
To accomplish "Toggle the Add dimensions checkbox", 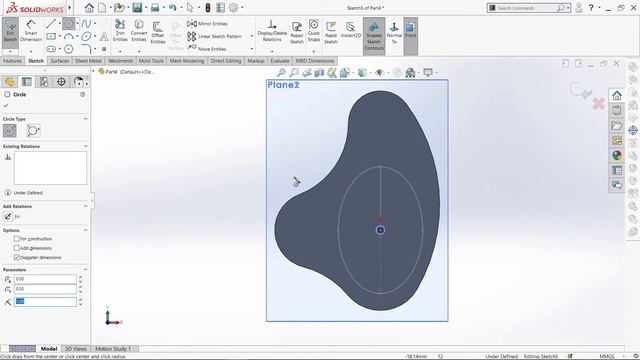I will 17,248.
